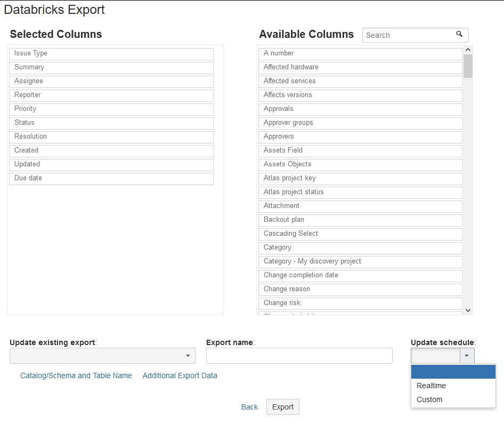Screen dimensions: 504x424
Task: Pick Affected services from Available Columns
Action: (361, 82)
